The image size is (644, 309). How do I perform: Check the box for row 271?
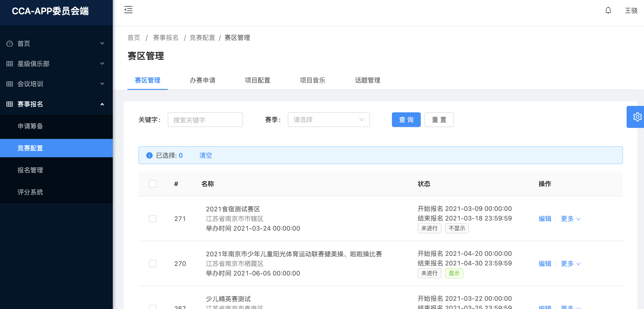pos(152,218)
